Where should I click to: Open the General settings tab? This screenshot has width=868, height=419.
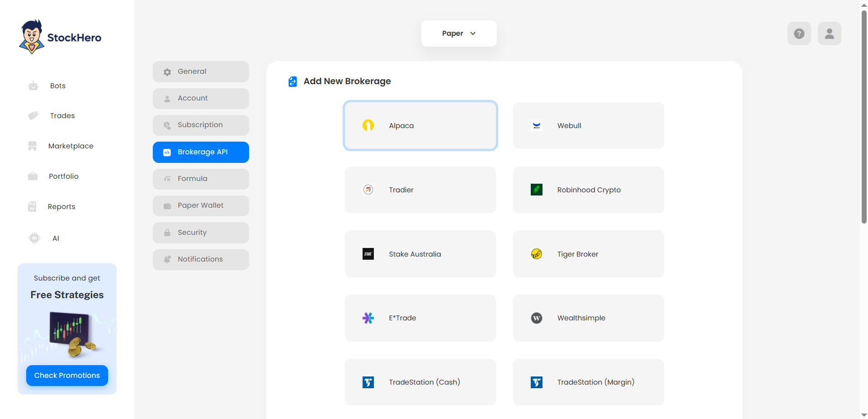tap(201, 71)
